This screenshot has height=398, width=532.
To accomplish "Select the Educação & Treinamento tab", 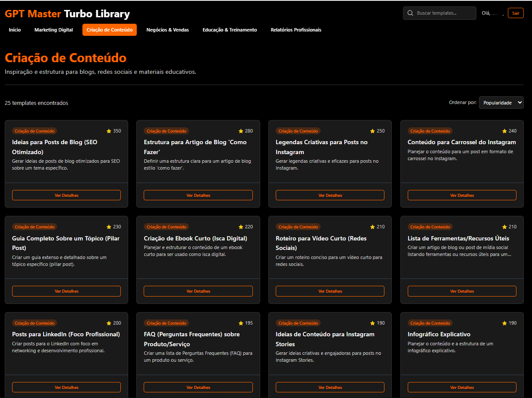I will 230,30.
